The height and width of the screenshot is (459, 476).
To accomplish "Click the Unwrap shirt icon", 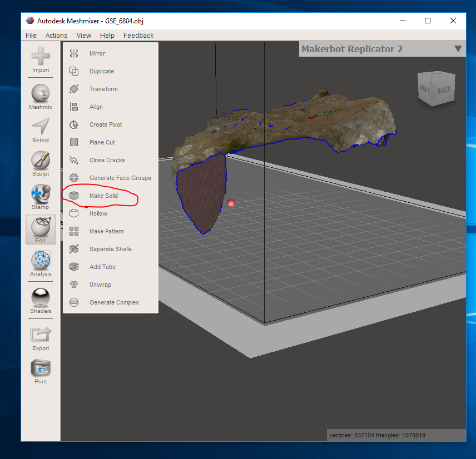I will click(74, 285).
